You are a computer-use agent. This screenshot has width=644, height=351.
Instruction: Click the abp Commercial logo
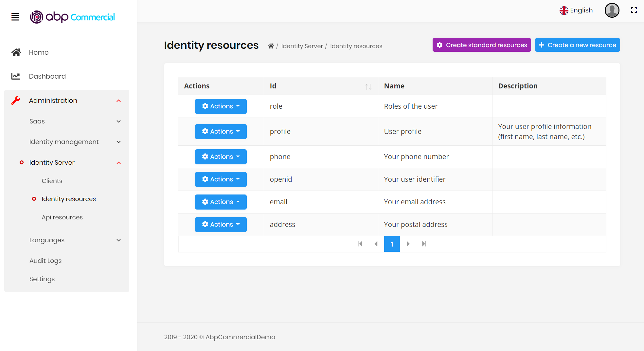[x=72, y=17]
